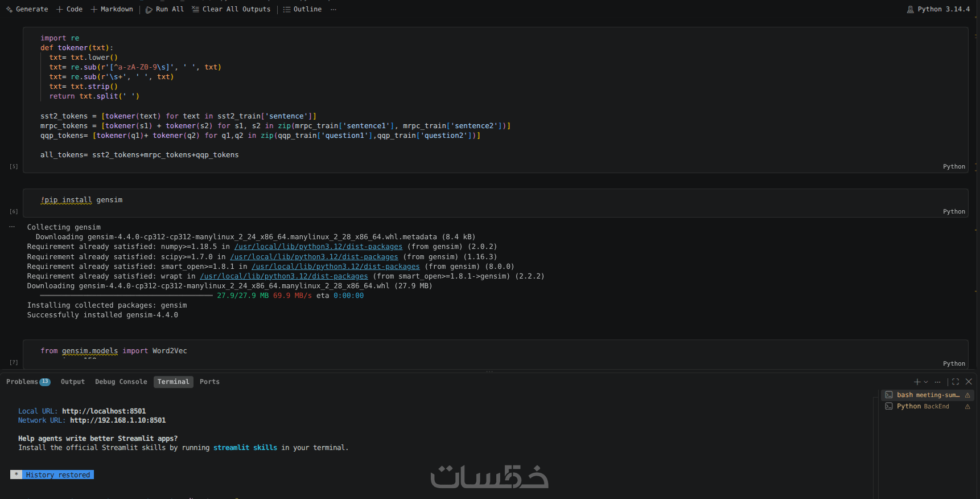Click the 'from gensim.models import Word2Vec' cell
The height and width of the screenshot is (499, 980).
[x=114, y=351]
